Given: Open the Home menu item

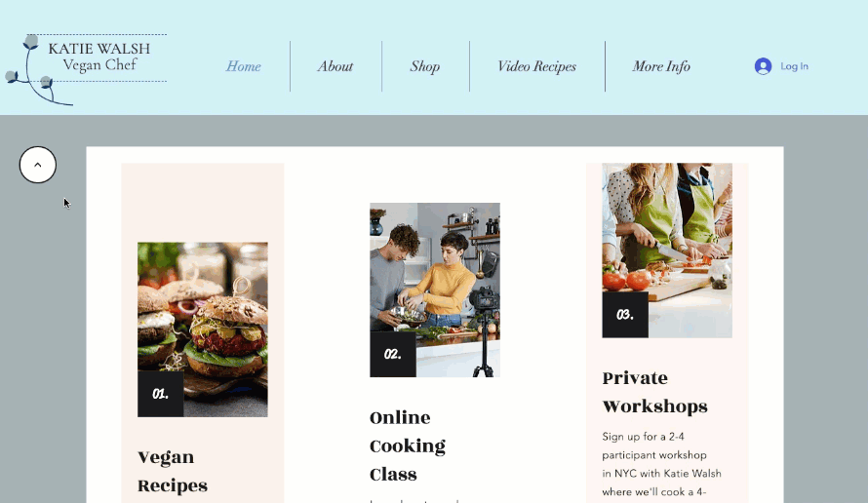Looking at the screenshot, I should [243, 66].
